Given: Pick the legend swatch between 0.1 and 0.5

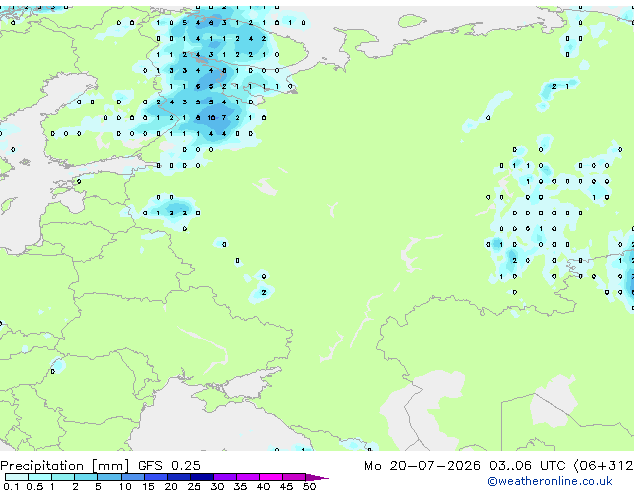Looking at the screenshot, I should (x=17, y=477).
